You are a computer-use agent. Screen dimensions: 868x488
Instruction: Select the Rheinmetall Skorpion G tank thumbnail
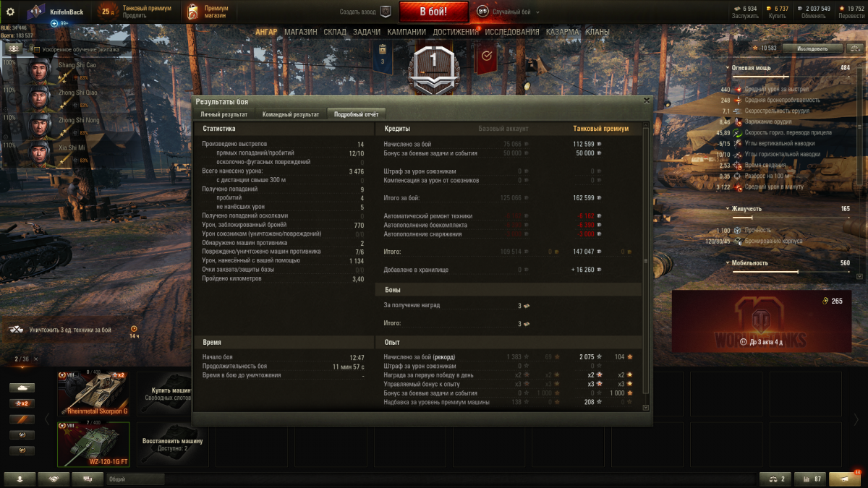tap(93, 393)
